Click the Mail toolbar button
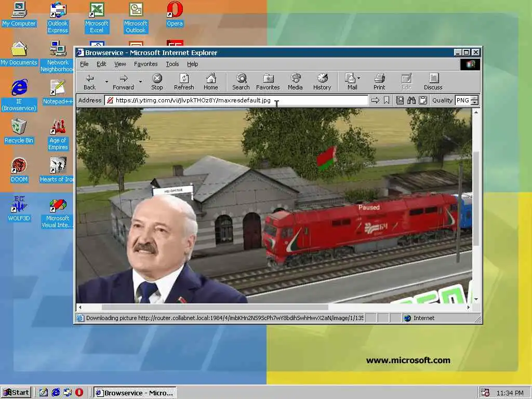532x399 pixels. click(350, 82)
